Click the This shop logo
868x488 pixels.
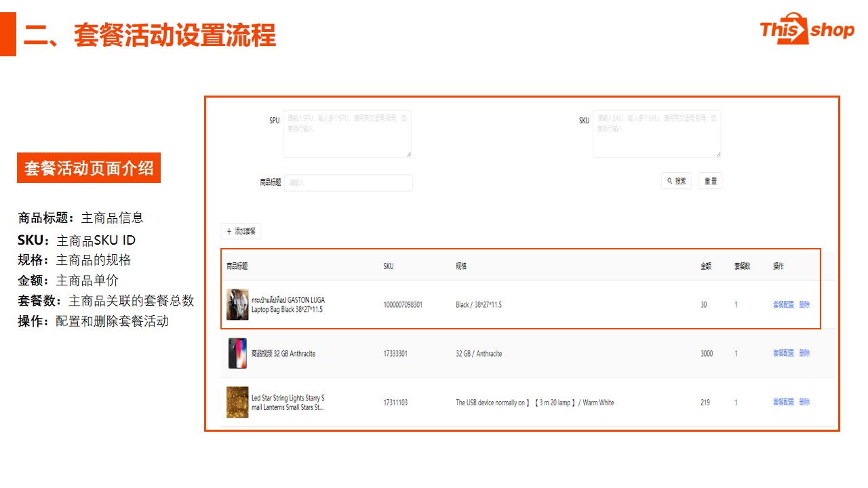[806, 28]
